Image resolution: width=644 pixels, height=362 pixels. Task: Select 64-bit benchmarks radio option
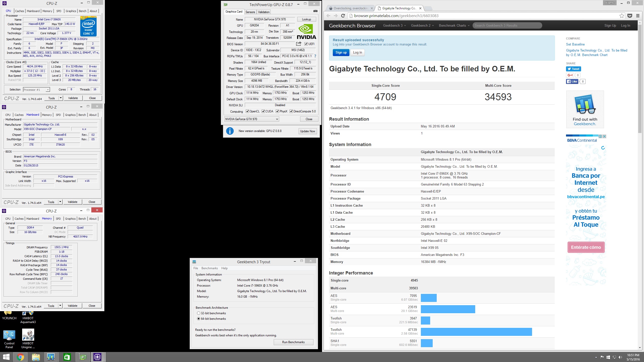coord(198,319)
